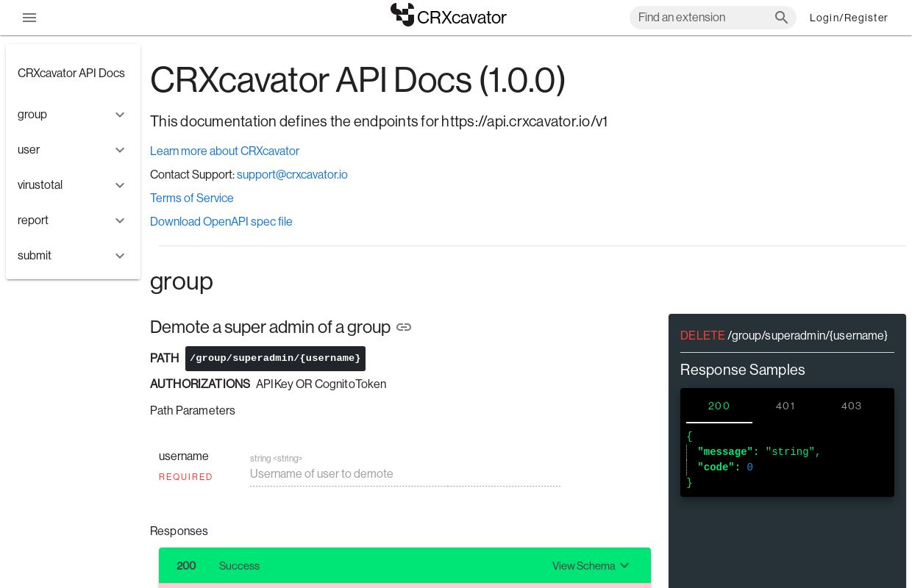The height and width of the screenshot is (588, 912).
Task: Expand the group section chevron in sidebar
Action: 120,115
